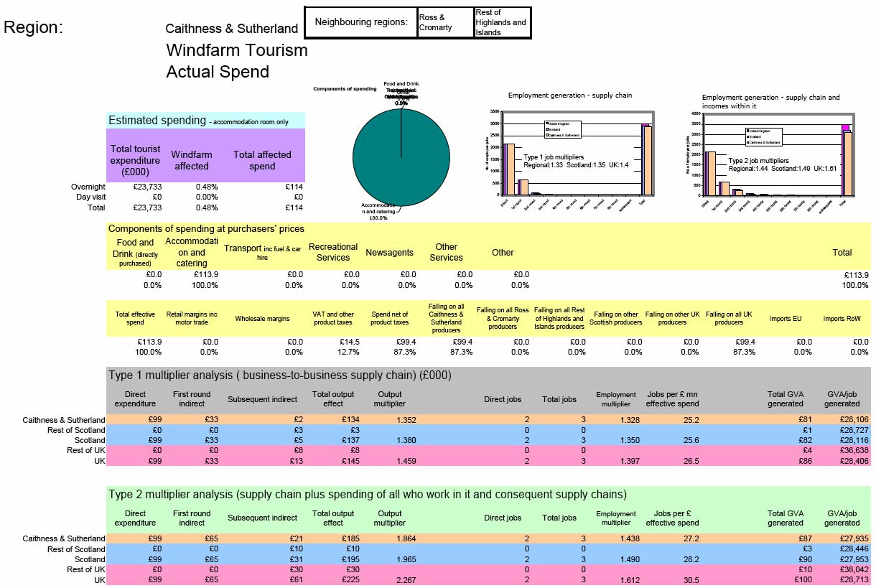This screenshot has width=876, height=588.
Task: Click the 'Other Services' column header
Action: 447,252
